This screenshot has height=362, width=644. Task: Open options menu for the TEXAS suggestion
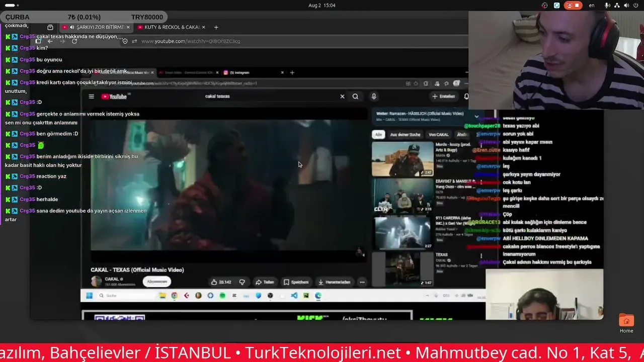481,256
